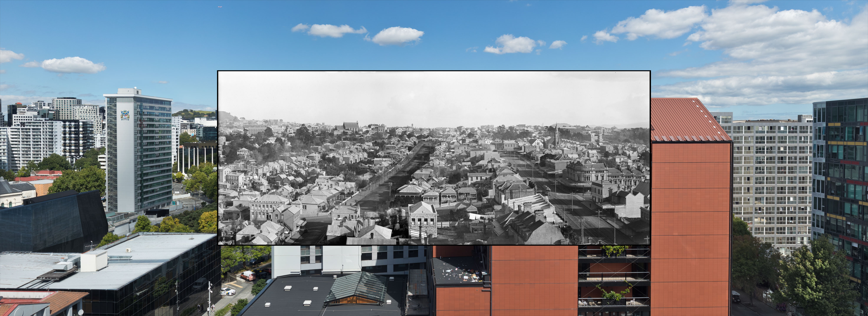868x316 pixels.
Task: Click the coat of arms crest on the tower
Action: coord(125,115)
